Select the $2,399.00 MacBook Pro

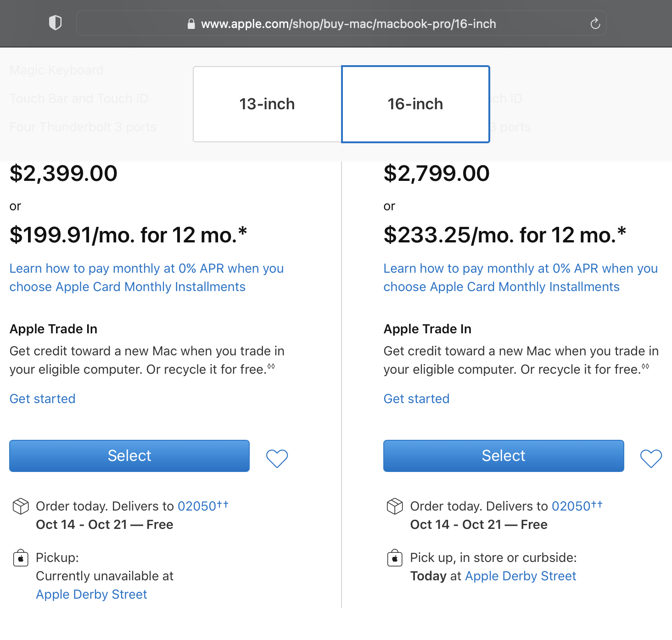(129, 456)
